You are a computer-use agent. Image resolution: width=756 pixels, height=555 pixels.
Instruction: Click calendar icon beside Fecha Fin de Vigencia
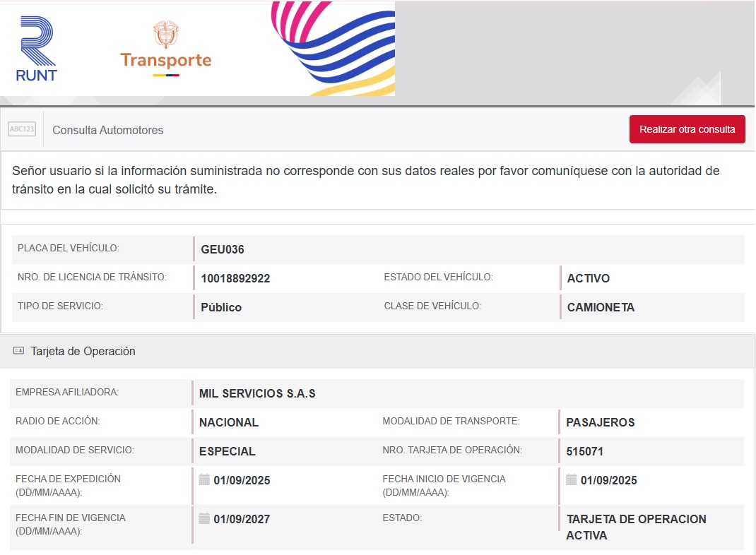point(204,519)
